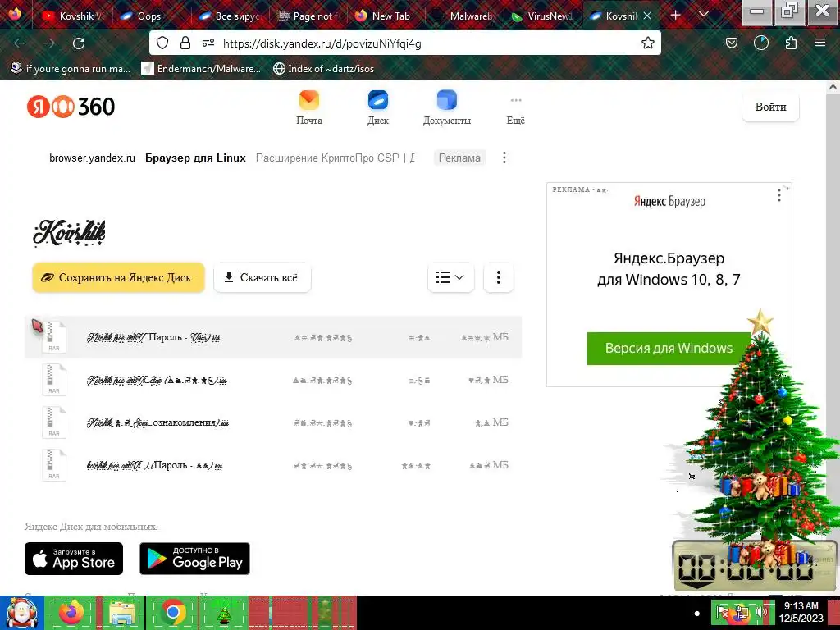
Task: Click the Santa Start button on taskbar
Action: [21, 612]
